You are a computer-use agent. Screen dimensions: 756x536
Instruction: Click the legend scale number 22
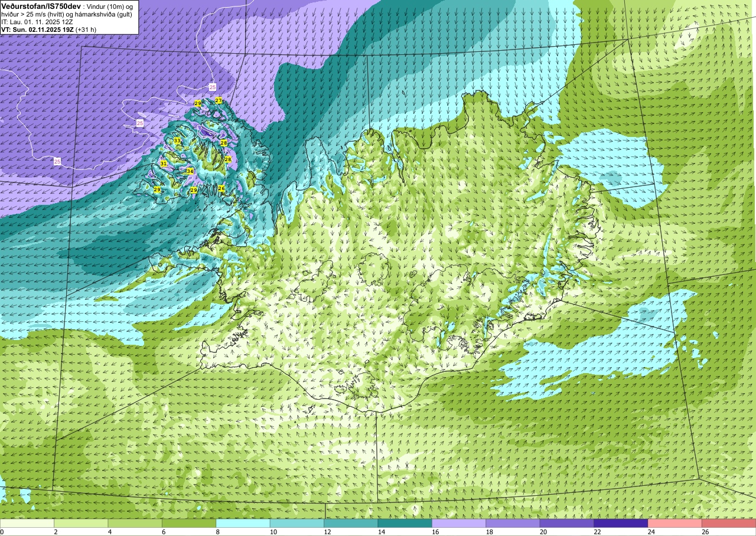pos(597,532)
